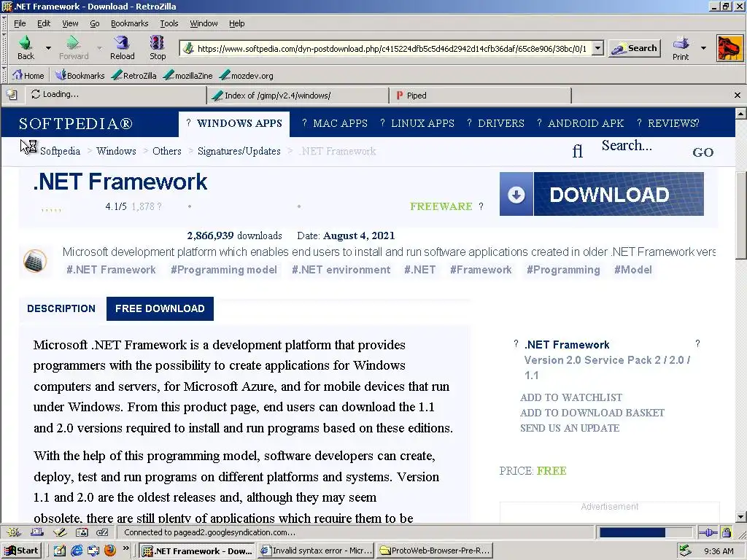Expand hidden quick launch icons chevron
This screenshot has width=747, height=560.
[x=125, y=548]
